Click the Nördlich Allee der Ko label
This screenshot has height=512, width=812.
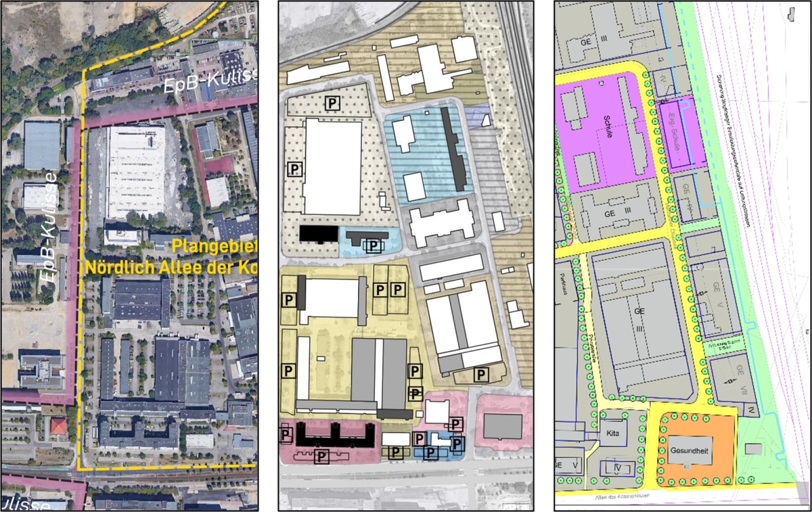point(171,267)
